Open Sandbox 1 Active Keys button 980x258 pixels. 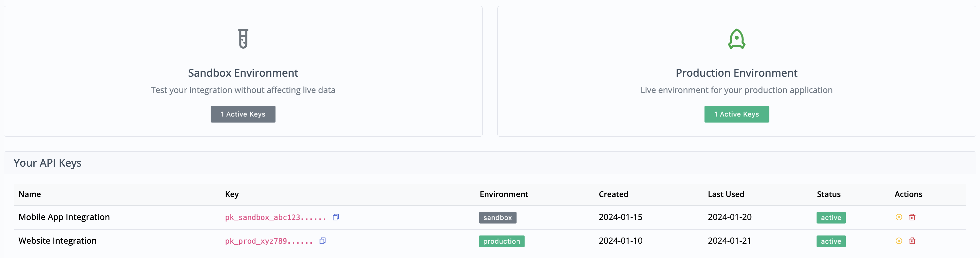coord(243,114)
